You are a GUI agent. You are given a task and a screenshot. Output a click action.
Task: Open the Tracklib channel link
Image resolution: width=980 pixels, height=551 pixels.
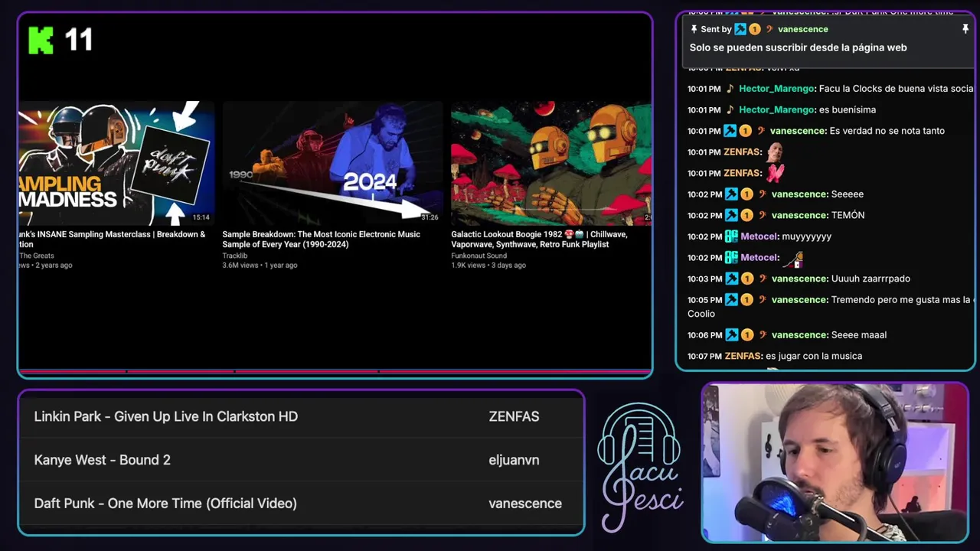[234, 256]
